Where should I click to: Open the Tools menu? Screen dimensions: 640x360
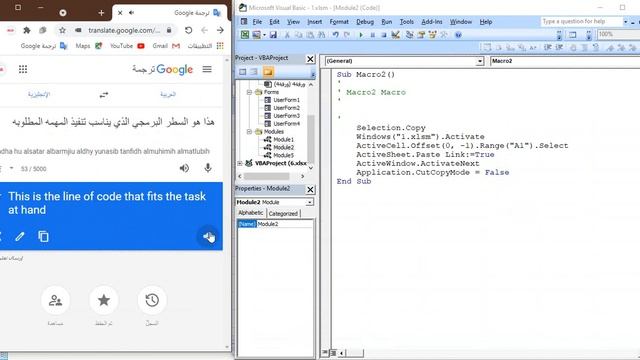[406, 22]
